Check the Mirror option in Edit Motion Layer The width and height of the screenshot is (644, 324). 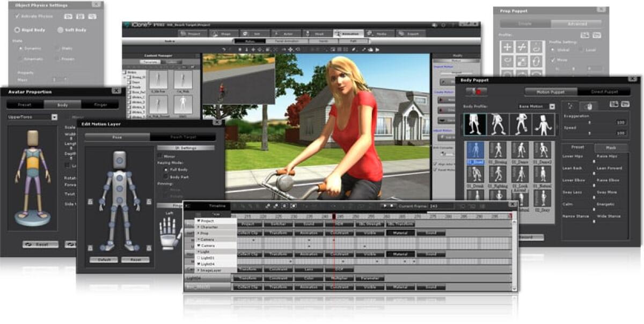coord(160,156)
